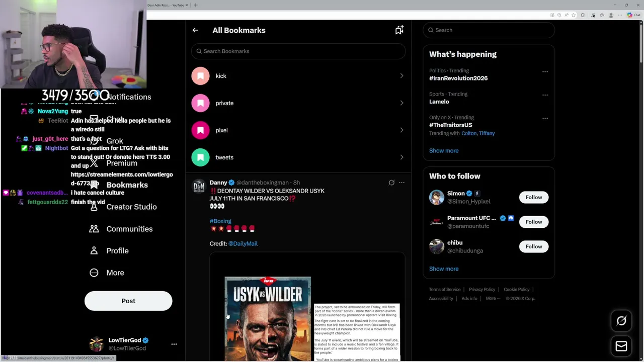644x362 pixels.
Task: Open More in sidebar
Action: (115, 273)
